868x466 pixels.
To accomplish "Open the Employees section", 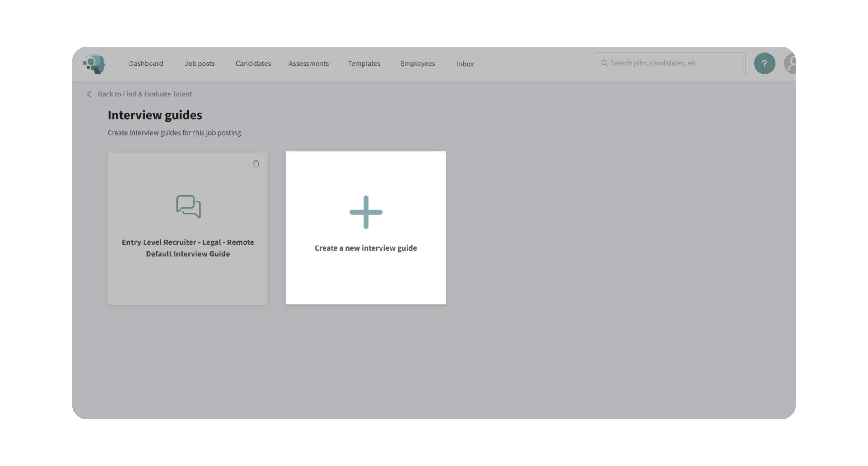I will 418,63.
